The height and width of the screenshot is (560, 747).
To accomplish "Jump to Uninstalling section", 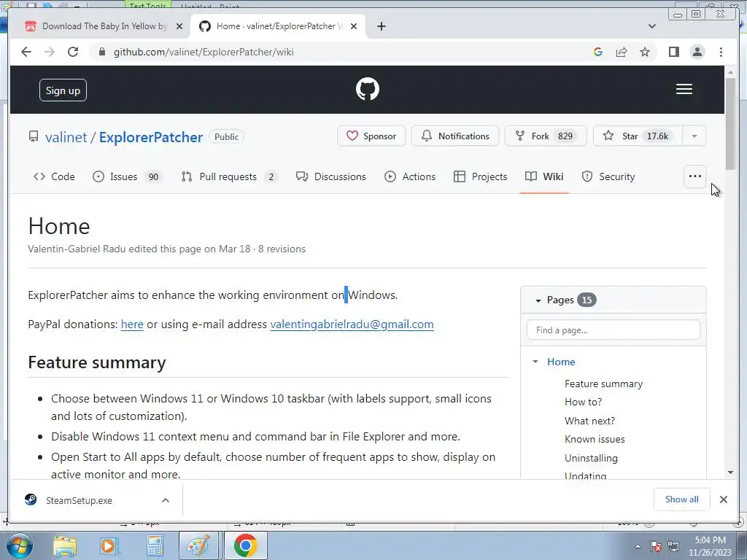I will pyautogui.click(x=591, y=458).
